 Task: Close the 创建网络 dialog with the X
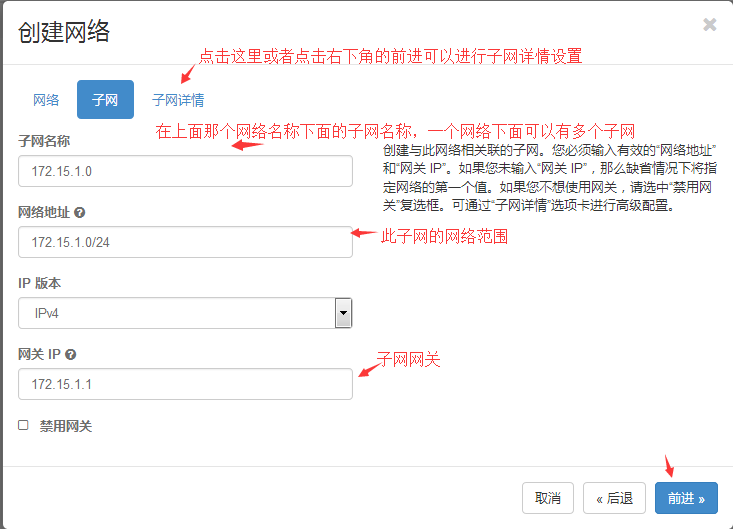tap(709, 25)
